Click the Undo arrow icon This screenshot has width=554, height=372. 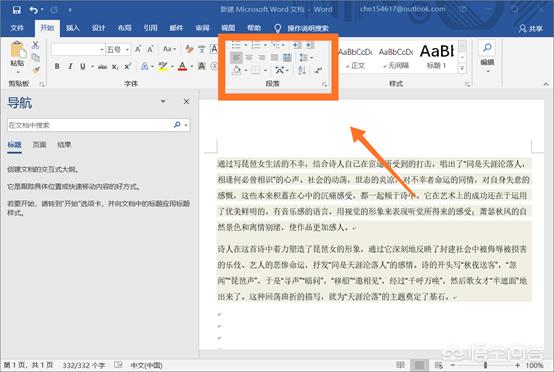pos(33,10)
